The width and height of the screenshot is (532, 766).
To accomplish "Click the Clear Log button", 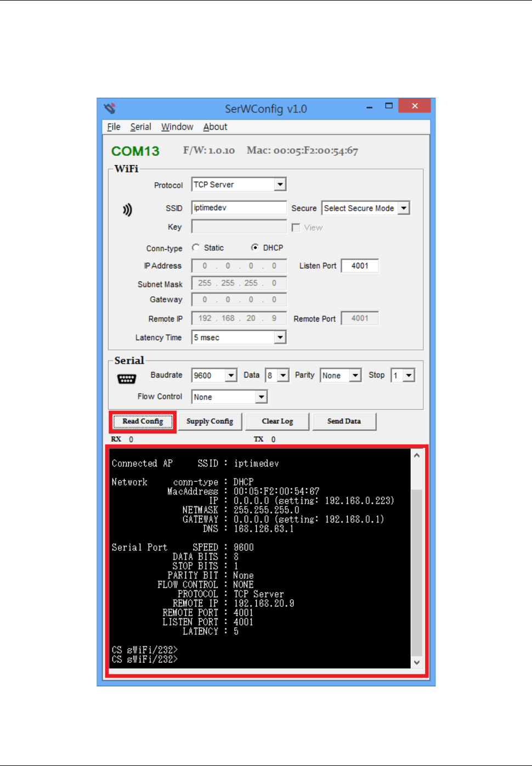I will pyautogui.click(x=278, y=421).
